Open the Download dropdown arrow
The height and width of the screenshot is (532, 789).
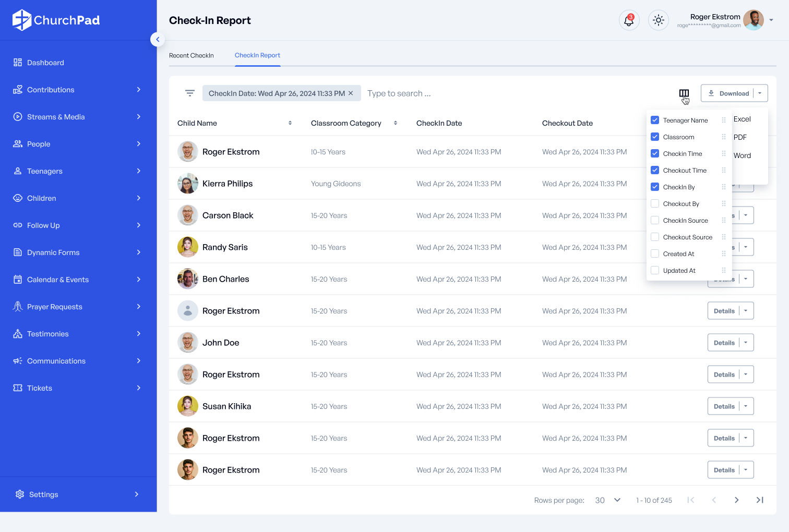[760, 93]
